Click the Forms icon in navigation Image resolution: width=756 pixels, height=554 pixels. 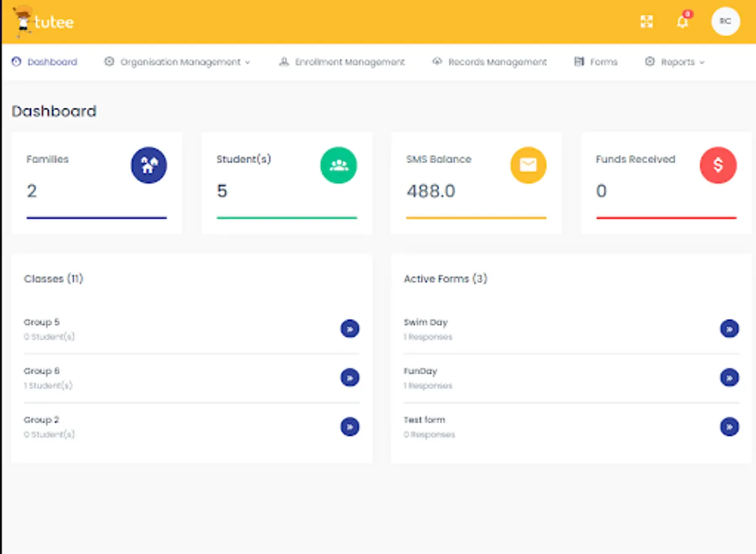[x=579, y=62]
